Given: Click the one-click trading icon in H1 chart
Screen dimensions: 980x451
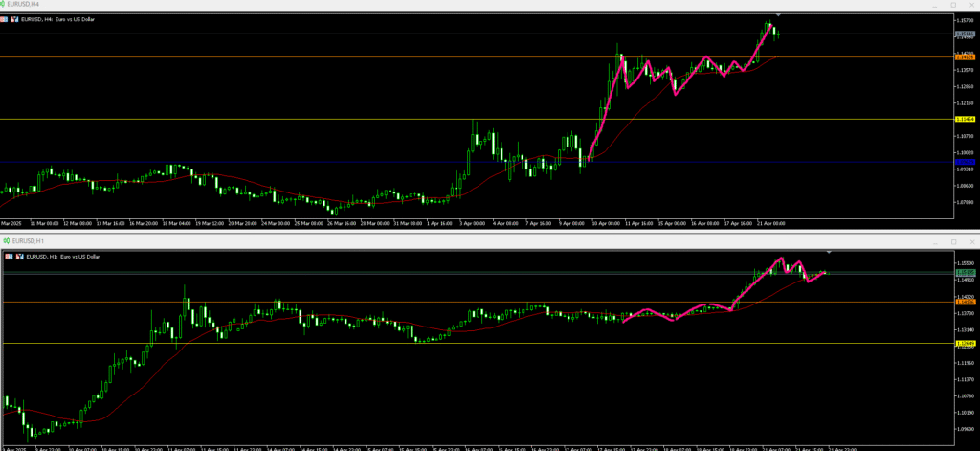Looking at the screenshot, I should coord(7,257).
